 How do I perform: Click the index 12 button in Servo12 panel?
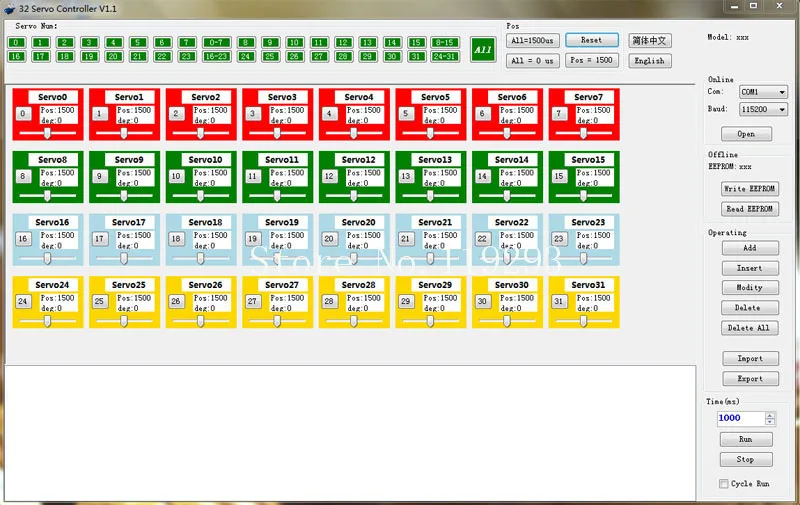point(329,176)
